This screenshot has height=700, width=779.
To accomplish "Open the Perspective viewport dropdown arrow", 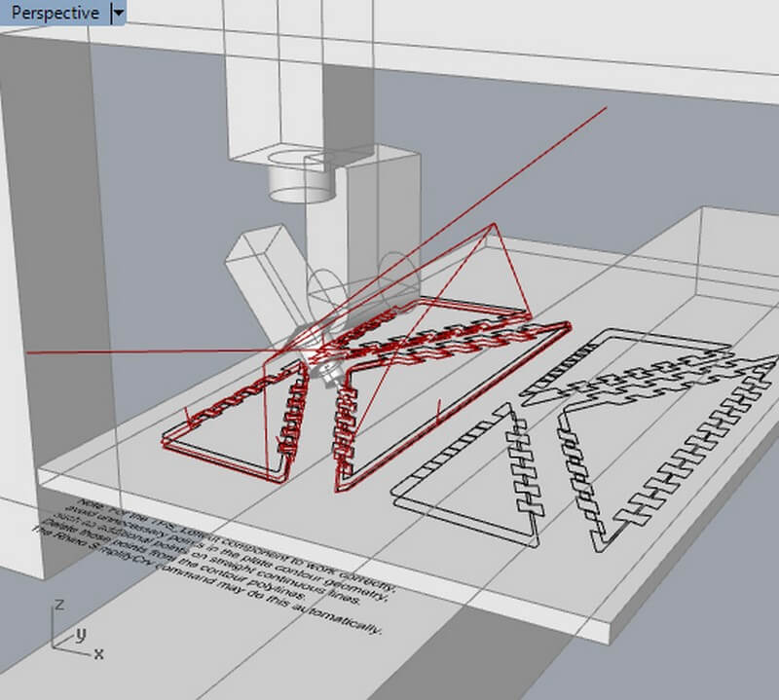I will [119, 13].
